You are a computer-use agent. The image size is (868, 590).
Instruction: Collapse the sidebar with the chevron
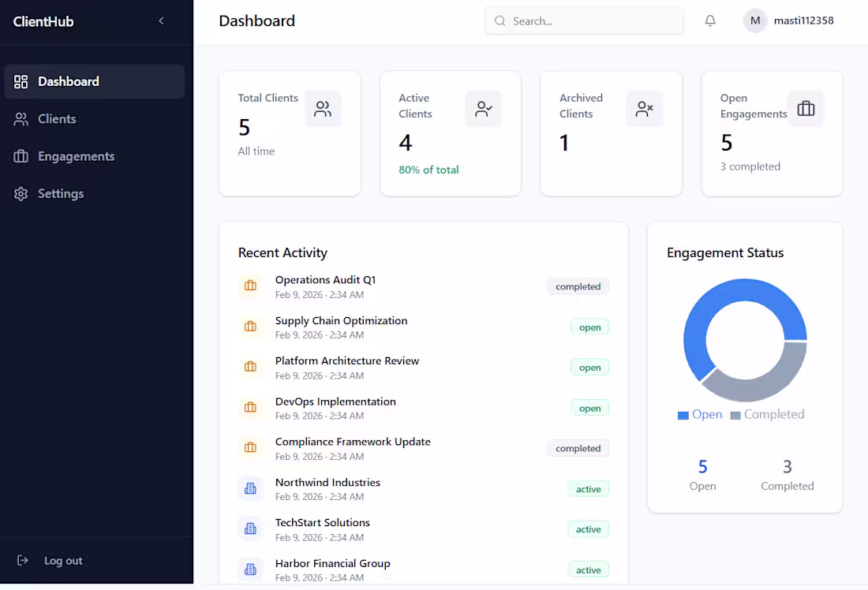click(161, 21)
